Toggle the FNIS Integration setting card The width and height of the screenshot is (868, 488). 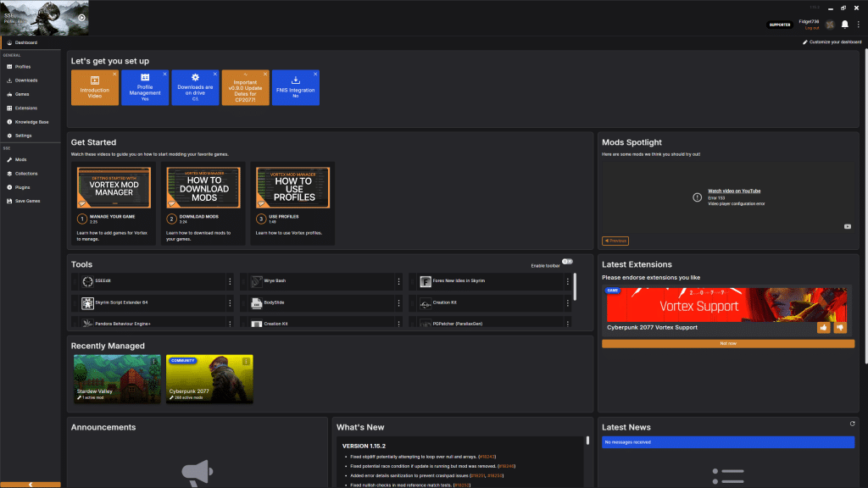(x=296, y=87)
